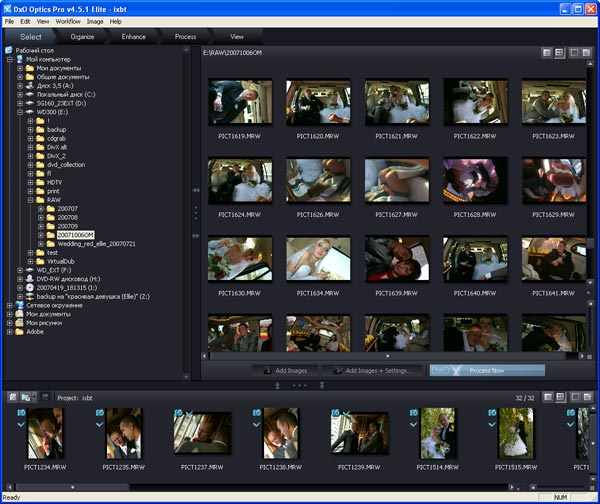The image size is (600, 504).
Task: Click camera settings icon on PICT1237.MRW
Action: click(x=178, y=413)
